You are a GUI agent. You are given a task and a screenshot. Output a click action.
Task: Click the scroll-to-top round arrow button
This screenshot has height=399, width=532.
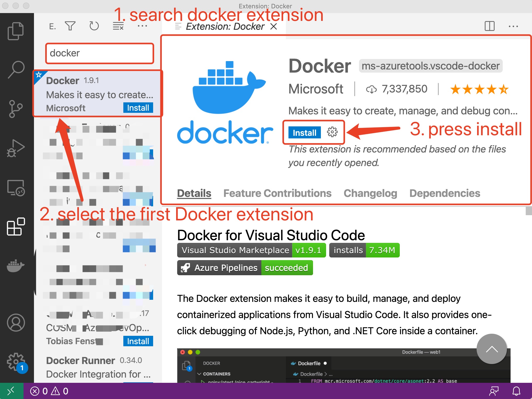[x=491, y=349]
